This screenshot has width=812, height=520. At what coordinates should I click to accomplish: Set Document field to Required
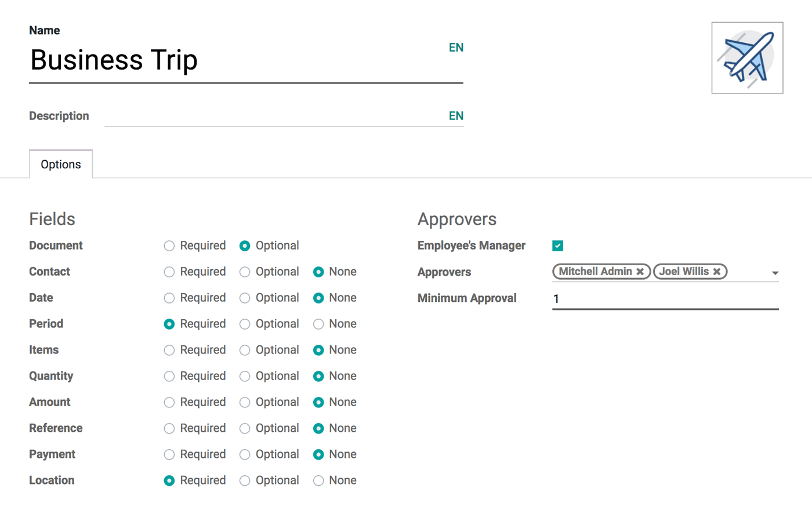pos(169,245)
